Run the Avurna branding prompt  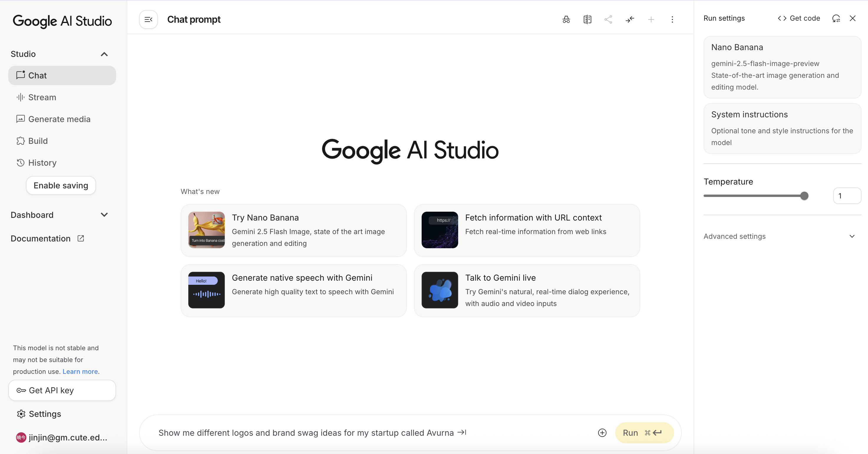(x=643, y=433)
